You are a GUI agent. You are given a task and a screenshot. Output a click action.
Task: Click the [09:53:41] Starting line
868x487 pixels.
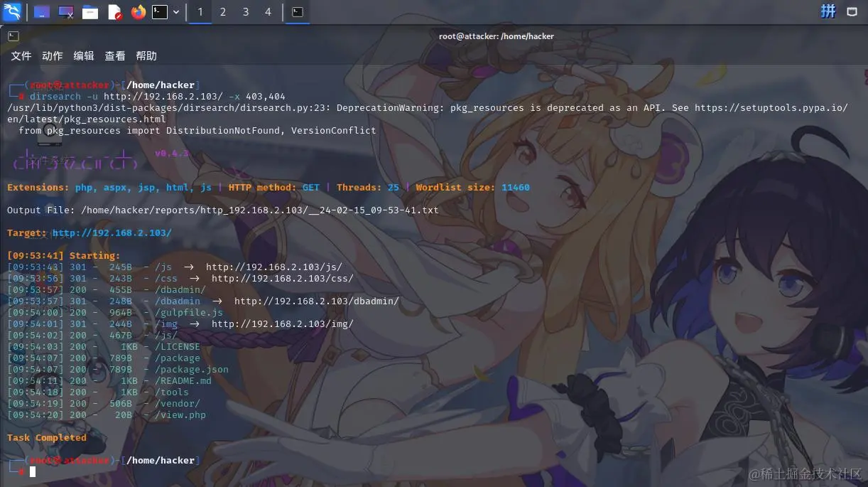coord(64,256)
